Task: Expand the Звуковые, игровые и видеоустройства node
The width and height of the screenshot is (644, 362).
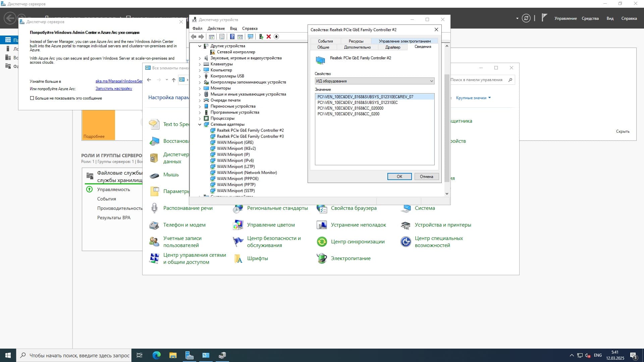Action: click(200, 58)
